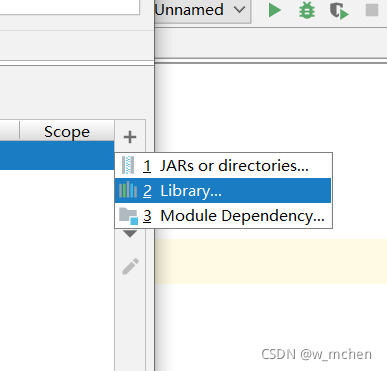This screenshot has width=387, height=371.
Task: Stop execution with the gray square icon
Action: point(372,10)
